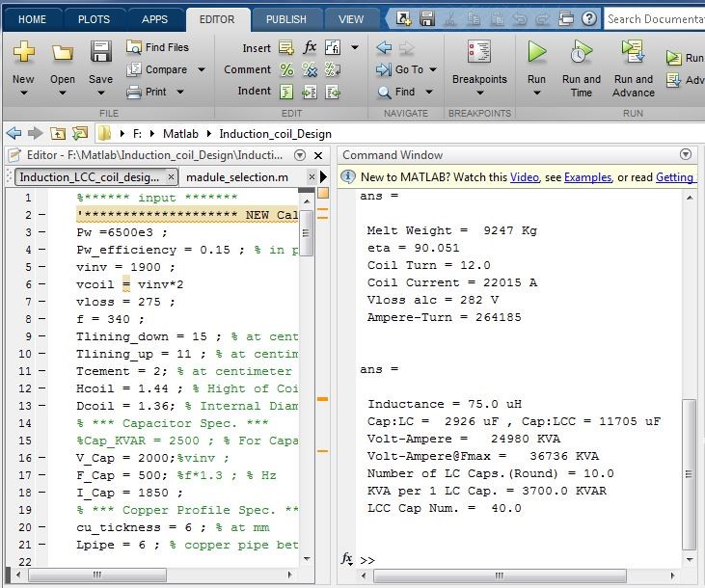Click the Matlab folder in path

coord(180,134)
